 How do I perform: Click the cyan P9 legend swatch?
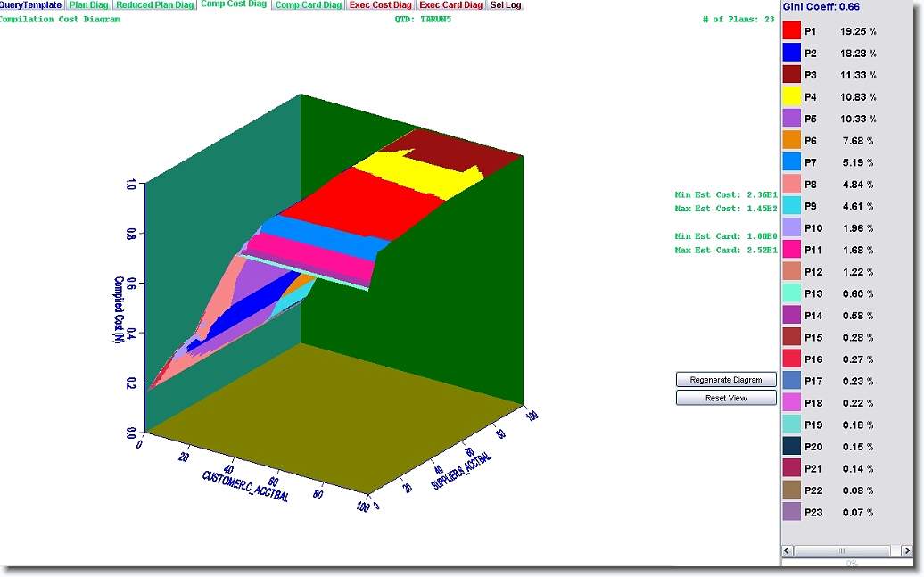[x=791, y=206]
